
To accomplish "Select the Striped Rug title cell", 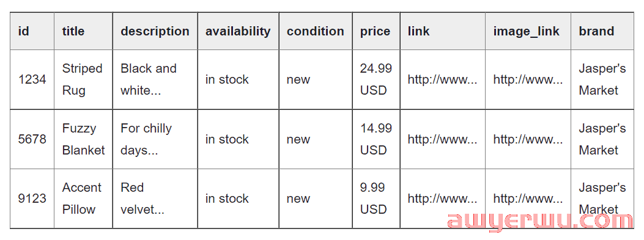I will pos(83,79).
